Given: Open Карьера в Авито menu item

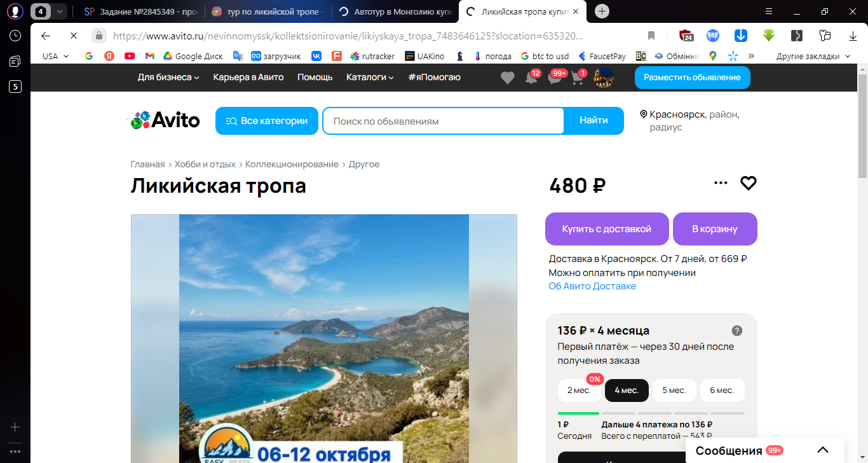Looking at the screenshot, I should (x=248, y=78).
